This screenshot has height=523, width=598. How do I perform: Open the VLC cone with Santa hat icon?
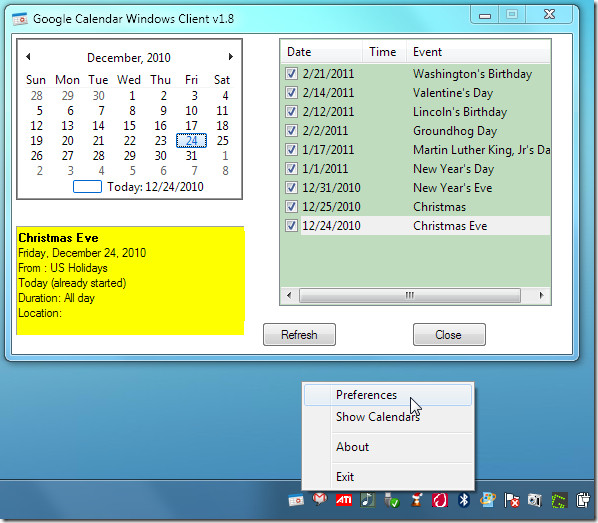[x=416, y=500]
